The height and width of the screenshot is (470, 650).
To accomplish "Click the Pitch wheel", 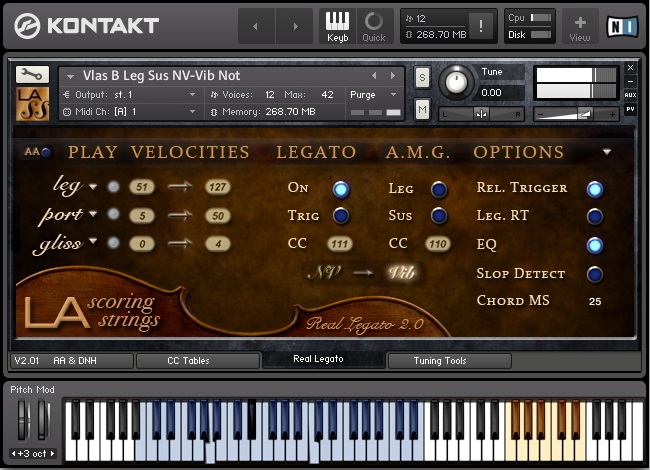I will [x=22, y=420].
